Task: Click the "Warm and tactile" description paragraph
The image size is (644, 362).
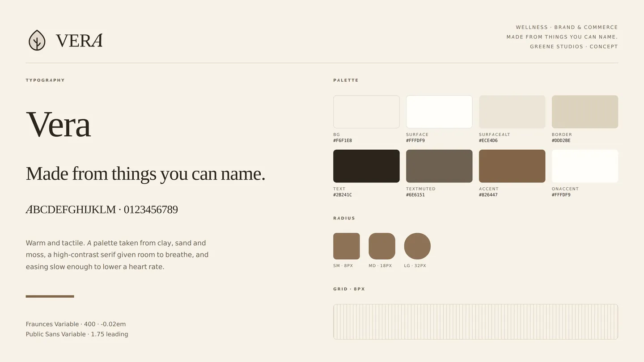Action: [117, 255]
